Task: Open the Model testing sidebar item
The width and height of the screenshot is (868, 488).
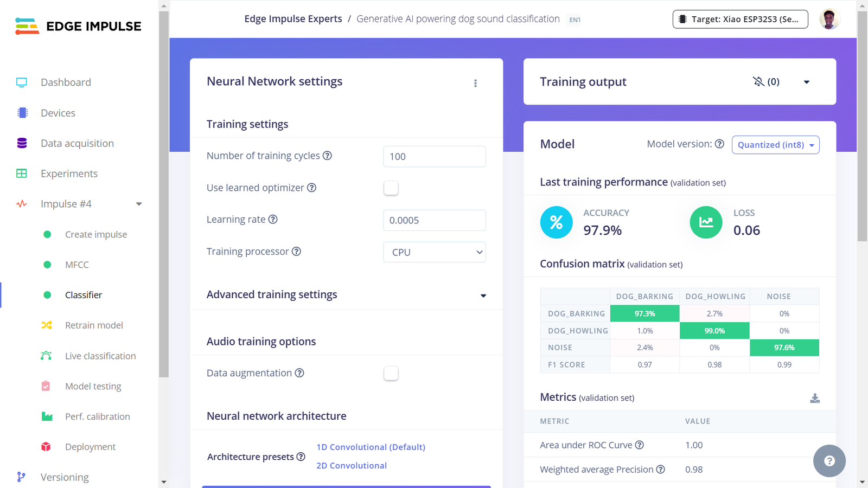Action: click(x=93, y=386)
